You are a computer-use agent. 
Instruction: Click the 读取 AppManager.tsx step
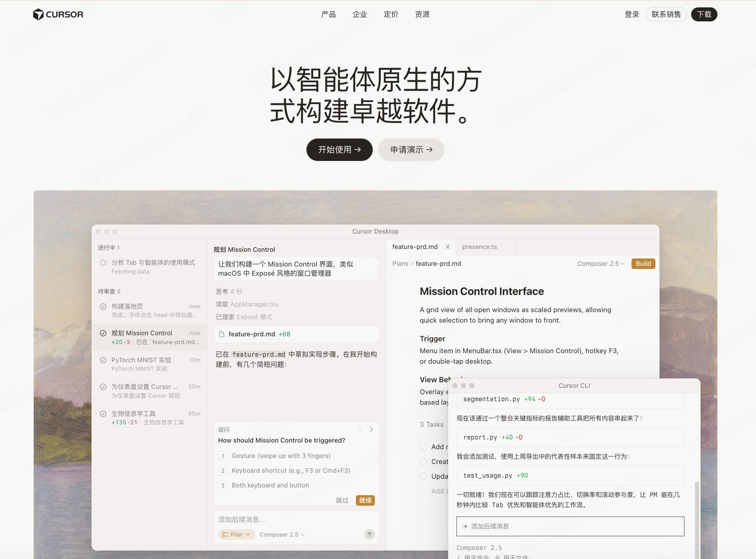pos(247,304)
